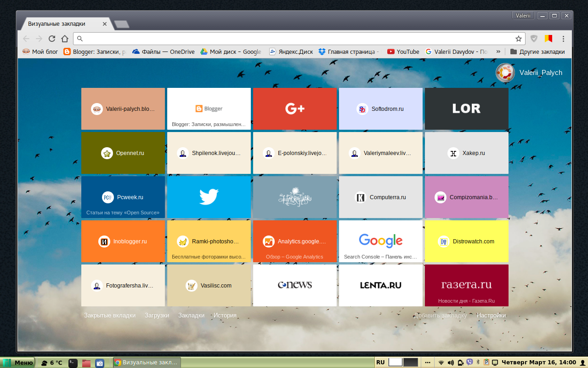Open the LOR tile
This screenshot has height=368, width=588.
pyautogui.click(x=467, y=109)
